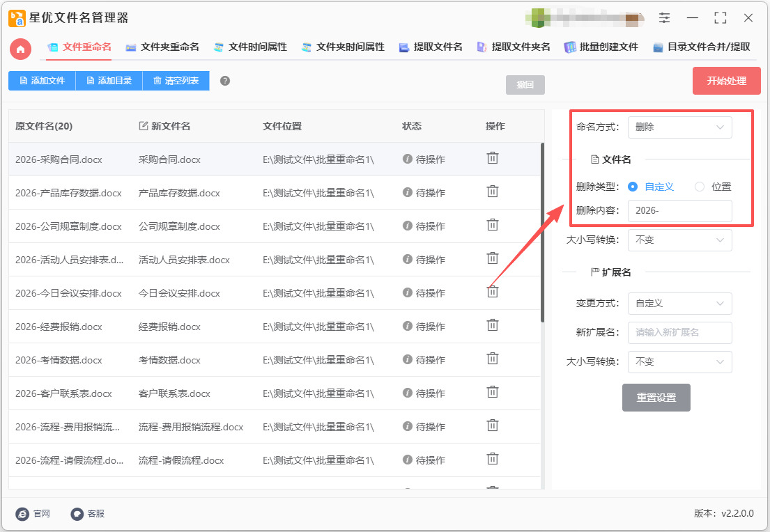Select the 位置 delete type radio

(700, 187)
